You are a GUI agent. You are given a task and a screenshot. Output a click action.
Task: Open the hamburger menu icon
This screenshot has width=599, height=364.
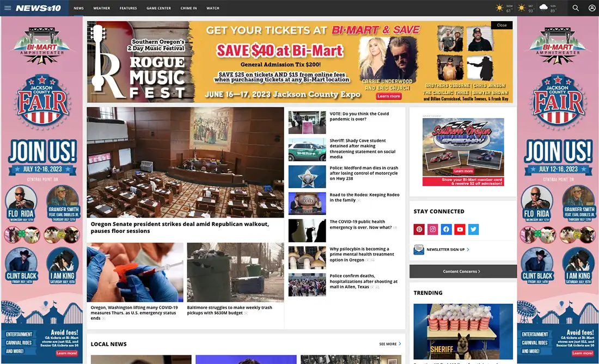[8, 8]
